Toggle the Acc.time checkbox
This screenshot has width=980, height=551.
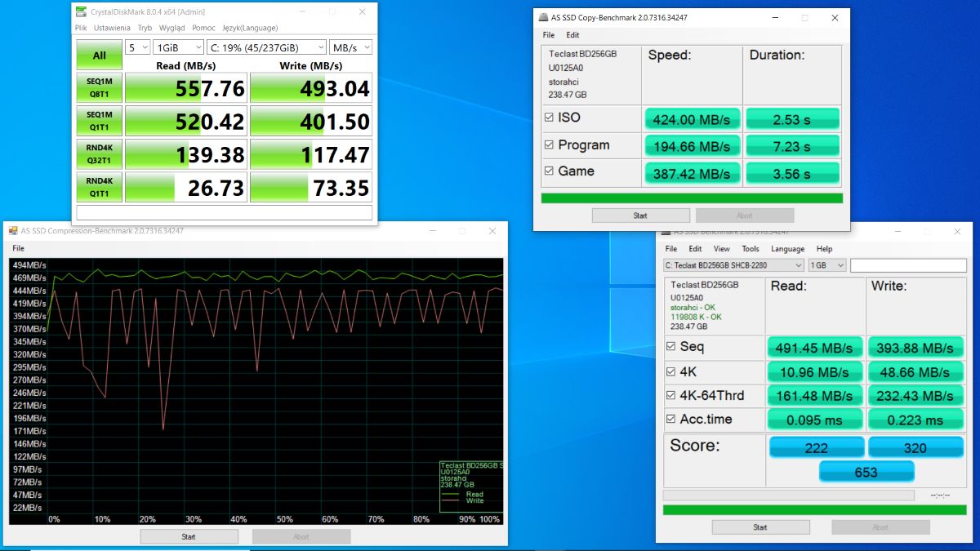(x=670, y=420)
